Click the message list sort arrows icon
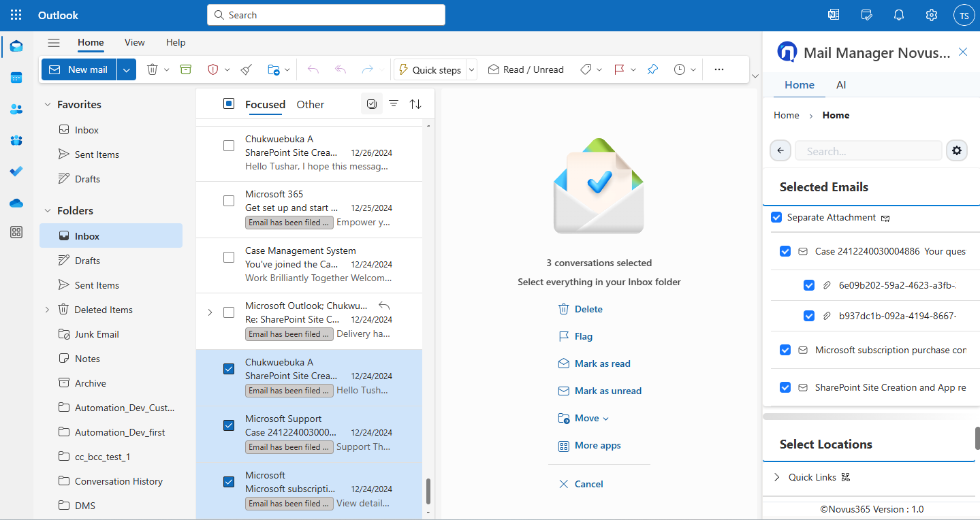The height and width of the screenshot is (520, 980). pos(415,104)
